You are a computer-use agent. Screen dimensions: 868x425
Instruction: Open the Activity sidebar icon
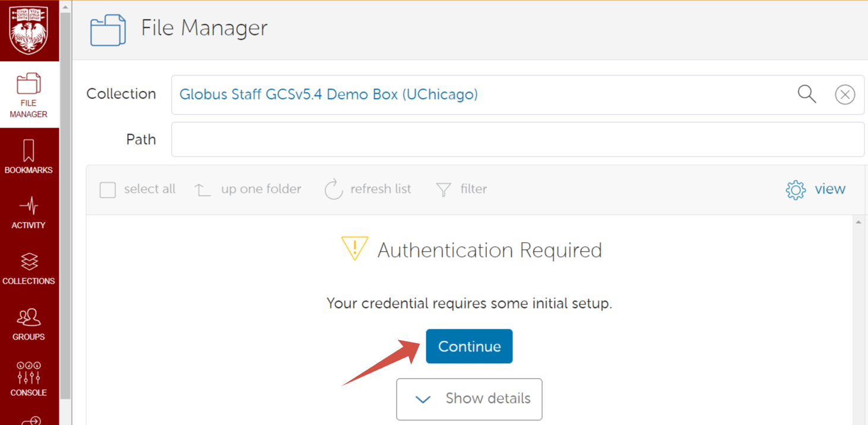(x=28, y=213)
